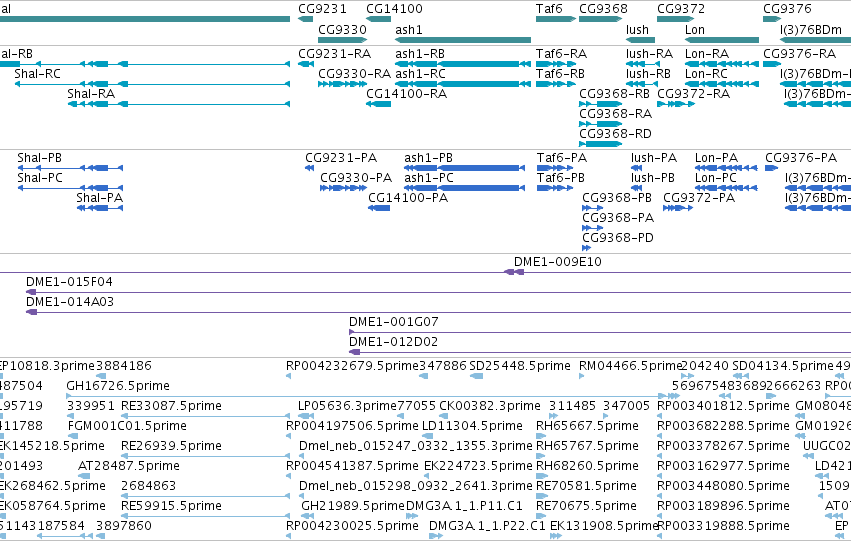Open BAC clone DME1-012D02 label
The height and width of the screenshot is (541, 851).
[x=393, y=342]
